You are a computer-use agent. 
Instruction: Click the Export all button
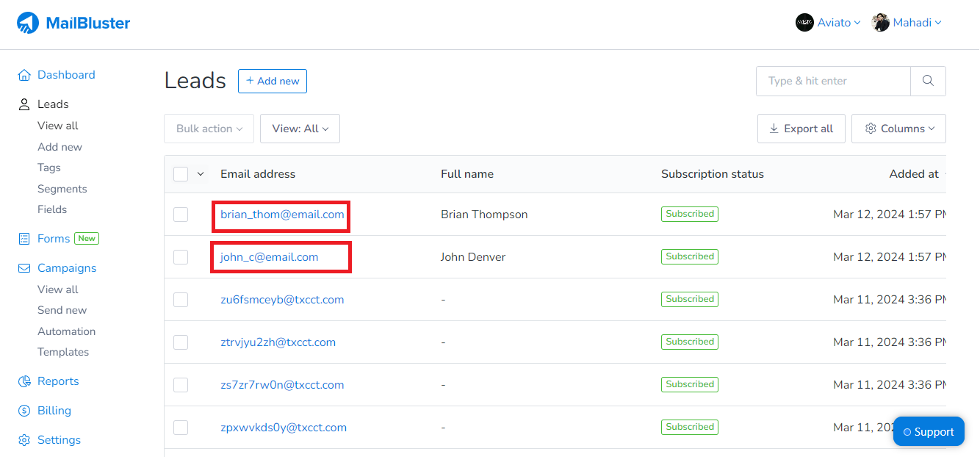[801, 129]
